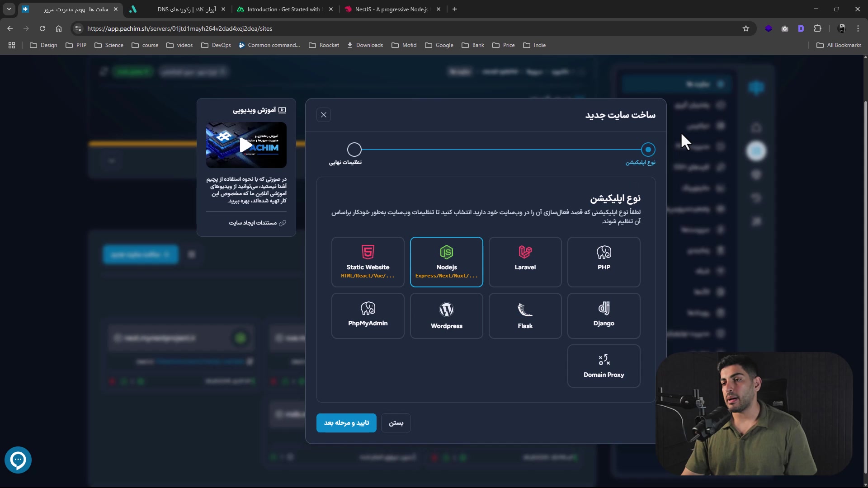Pick the Django application card
This screenshot has height=488, width=868.
pyautogui.click(x=604, y=315)
